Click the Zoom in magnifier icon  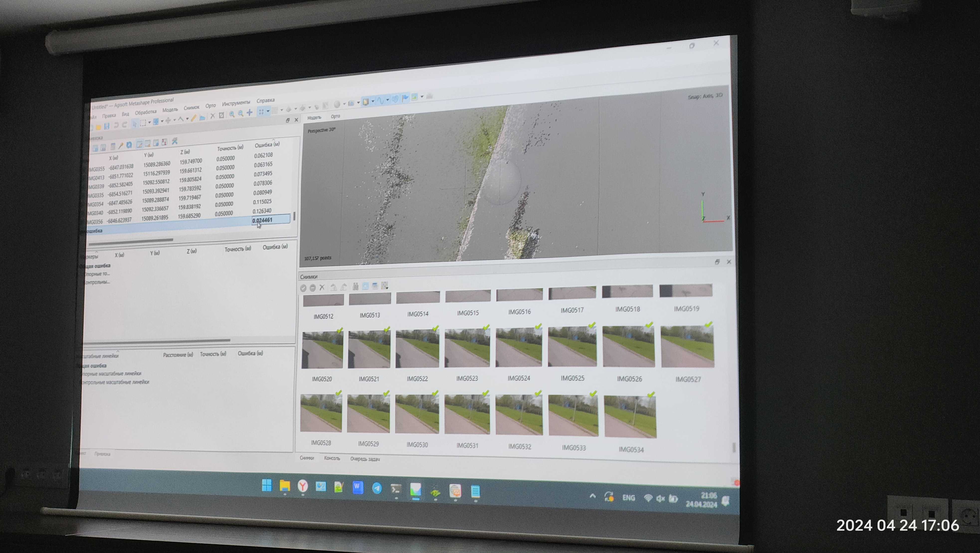[x=232, y=114]
